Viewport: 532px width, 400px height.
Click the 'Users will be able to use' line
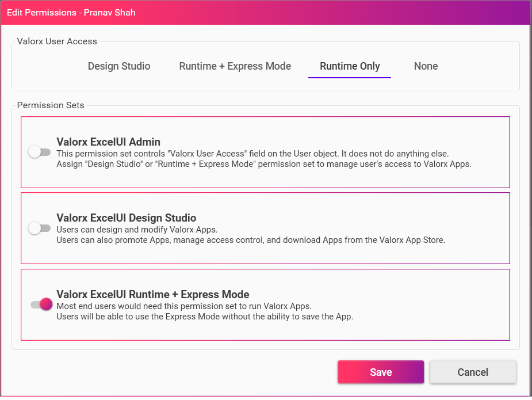(205, 317)
